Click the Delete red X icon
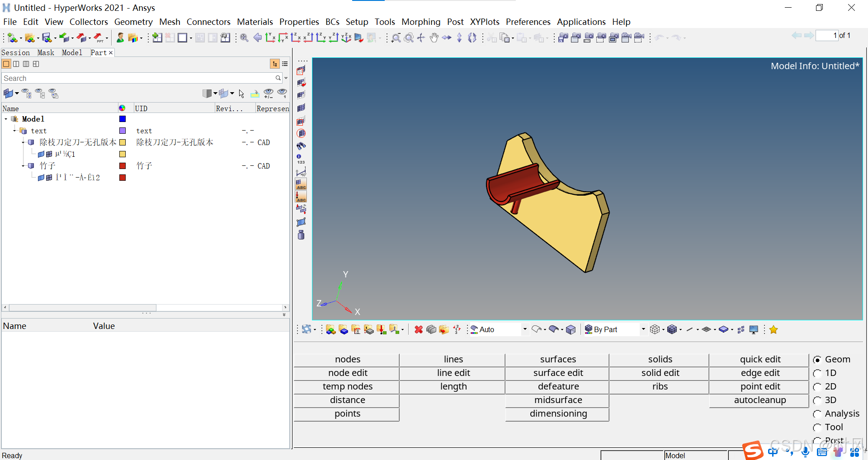Image resolution: width=868 pixels, height=460 pixels. [x=419, y=330]
